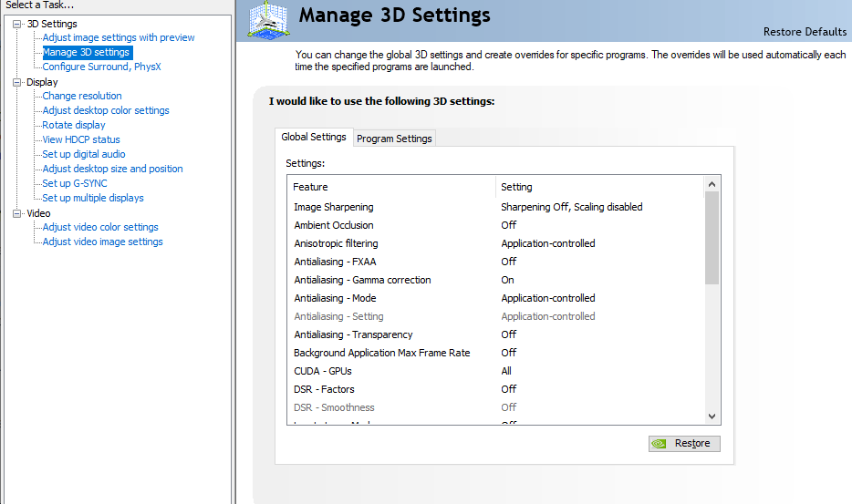852x504 pixels.
Task: Switch to the Program Settings tab
Action: (394, 139)
